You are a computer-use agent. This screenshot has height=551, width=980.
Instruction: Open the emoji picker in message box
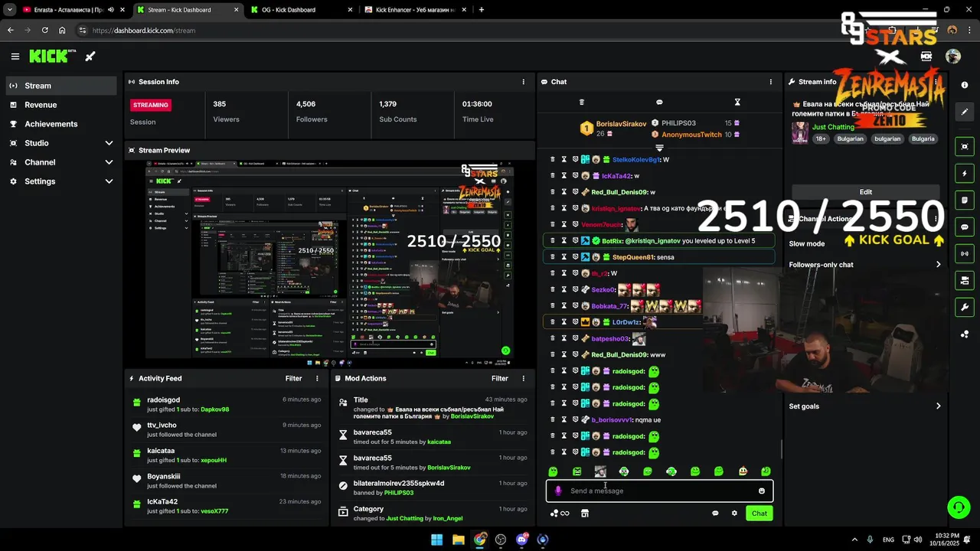762,491
